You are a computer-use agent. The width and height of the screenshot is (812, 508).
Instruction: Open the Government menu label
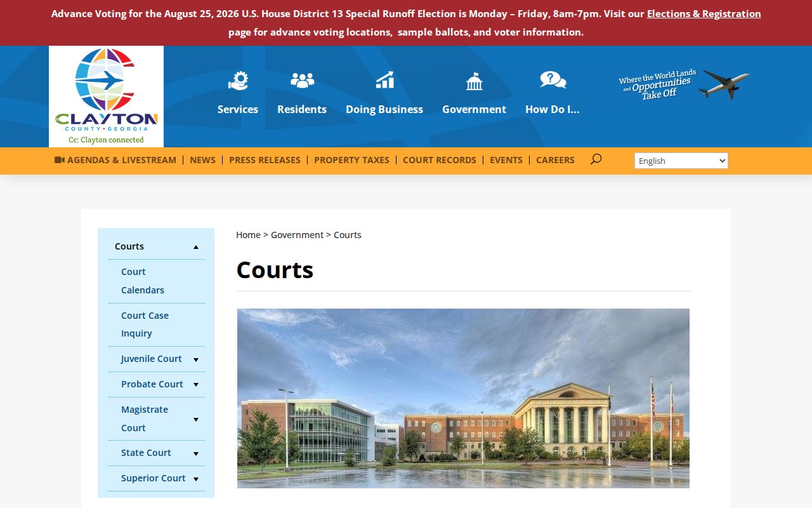click(x=474, y=109)
